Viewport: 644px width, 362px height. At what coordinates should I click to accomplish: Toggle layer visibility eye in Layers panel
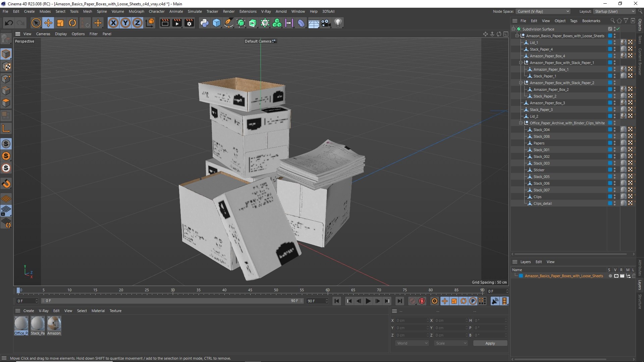tap(616, 276)
